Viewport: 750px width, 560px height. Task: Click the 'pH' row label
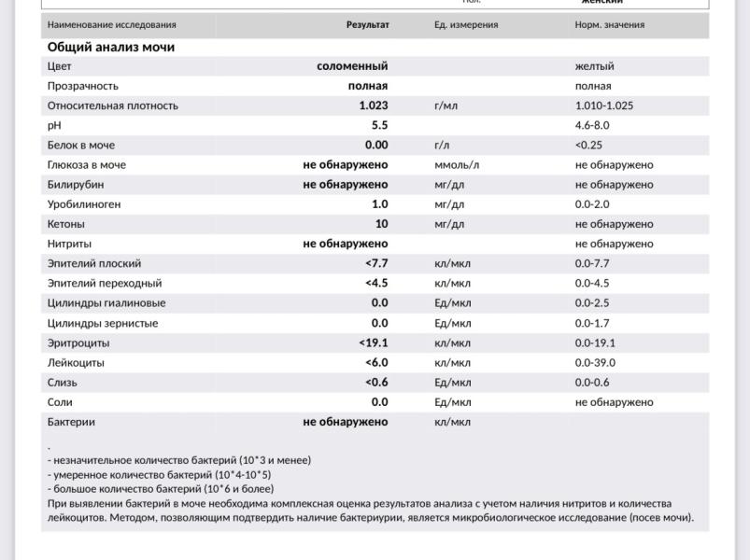[54, 126]
